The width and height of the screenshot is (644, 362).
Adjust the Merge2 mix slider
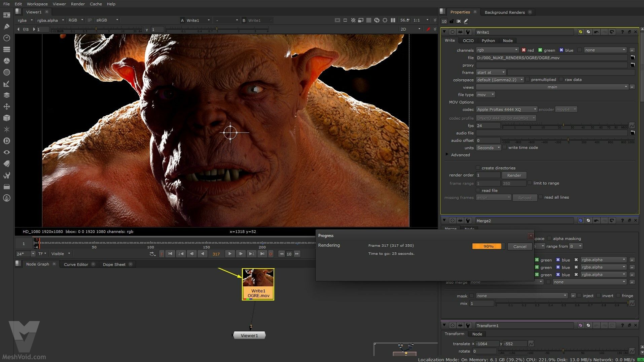(562, 303)
